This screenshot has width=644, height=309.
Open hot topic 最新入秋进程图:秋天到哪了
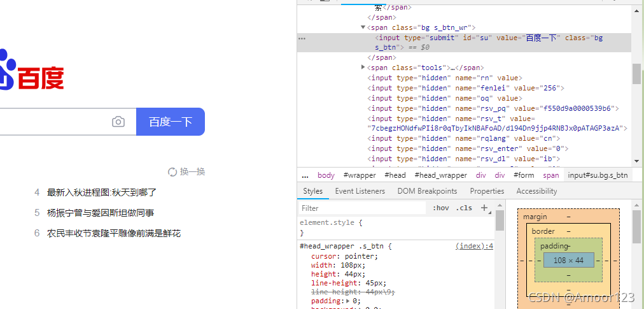click(x=102, y=192)
